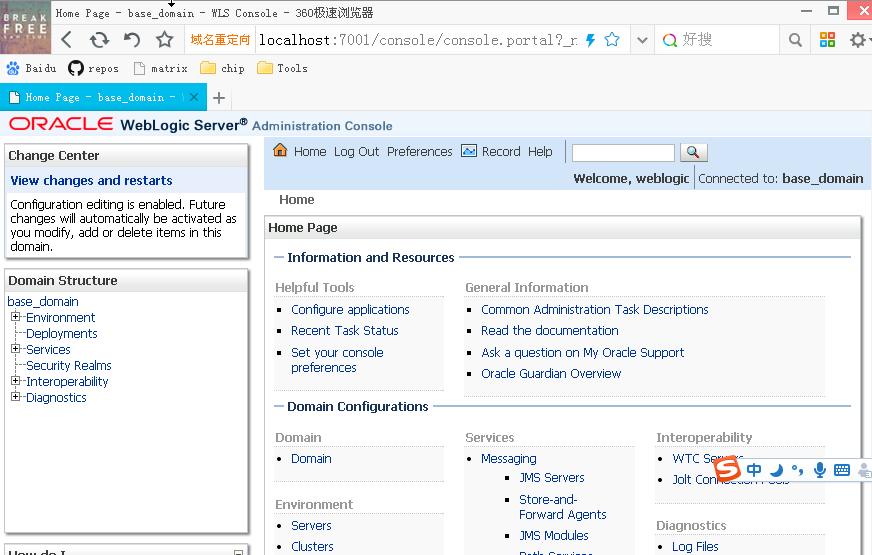Click Home breadcrumb above Home Page
The height and width of the screenshot is (555, 872).
tap(296, 200)
